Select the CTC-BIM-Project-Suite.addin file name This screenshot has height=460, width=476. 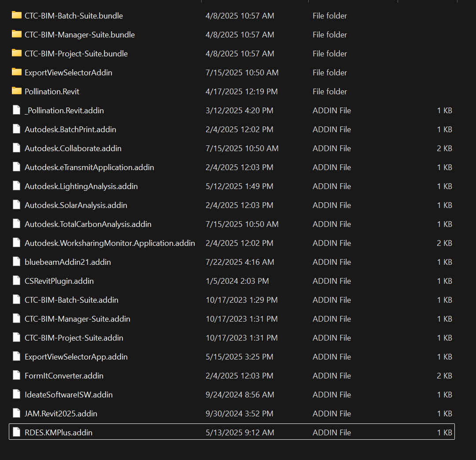pos(74,338)
